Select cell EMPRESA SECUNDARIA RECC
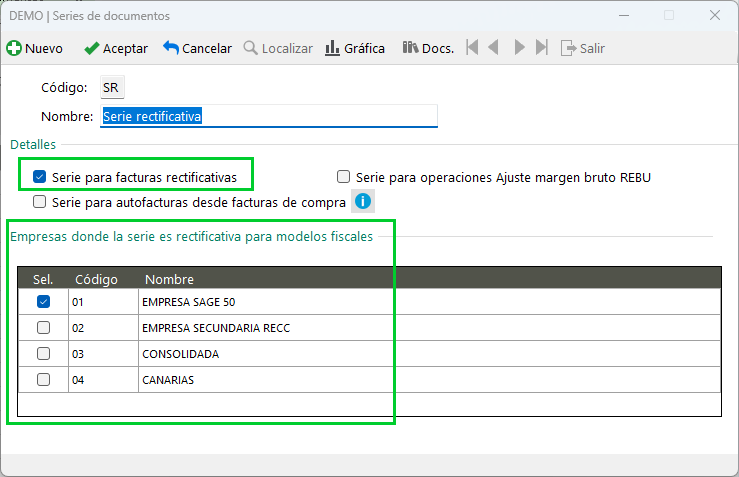This screenshot has width=739, height=477. (x=429, y=328)
